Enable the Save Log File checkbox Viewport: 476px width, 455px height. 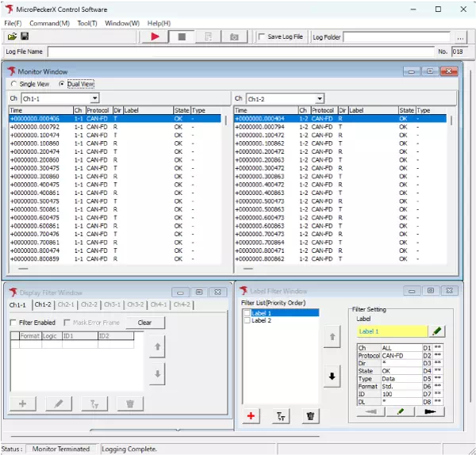[x=262, y=37]
